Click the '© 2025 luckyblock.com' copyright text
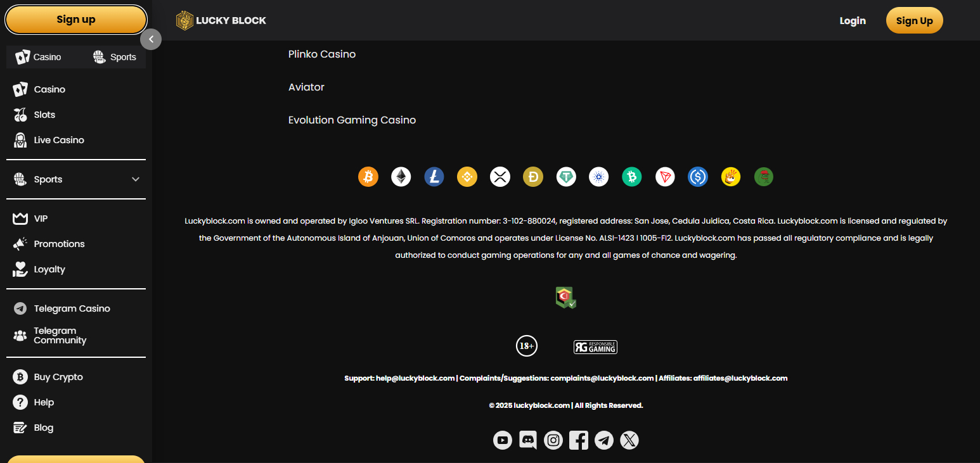980x463 pixels. coord(529,405)
